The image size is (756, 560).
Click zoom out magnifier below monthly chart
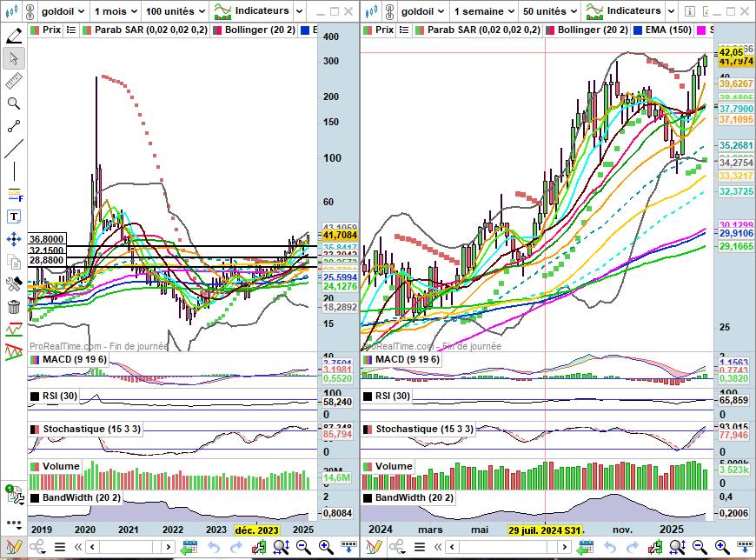(x=303, y=547)
